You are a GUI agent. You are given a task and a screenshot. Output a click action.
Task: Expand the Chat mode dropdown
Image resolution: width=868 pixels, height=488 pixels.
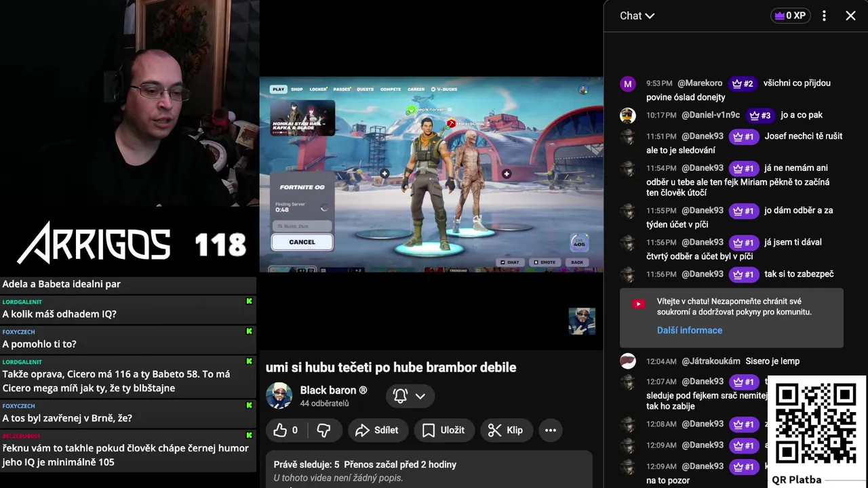pos(637,16)
